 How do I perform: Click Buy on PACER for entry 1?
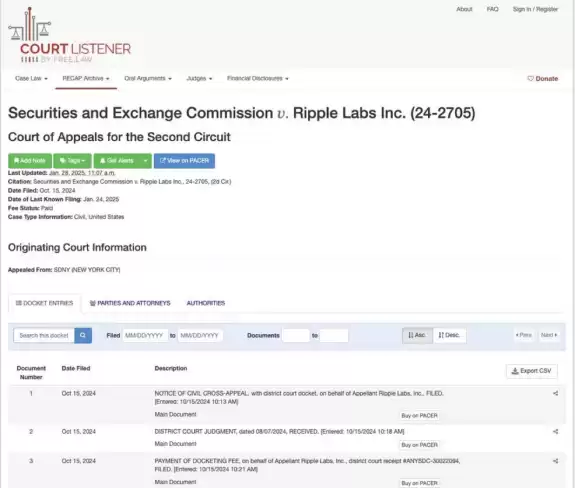(420, 415)
